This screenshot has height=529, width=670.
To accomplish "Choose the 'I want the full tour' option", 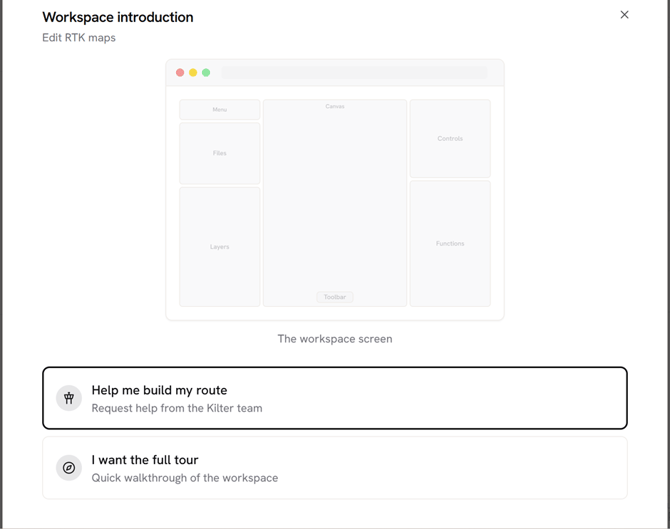I will (x=334, y=468).
